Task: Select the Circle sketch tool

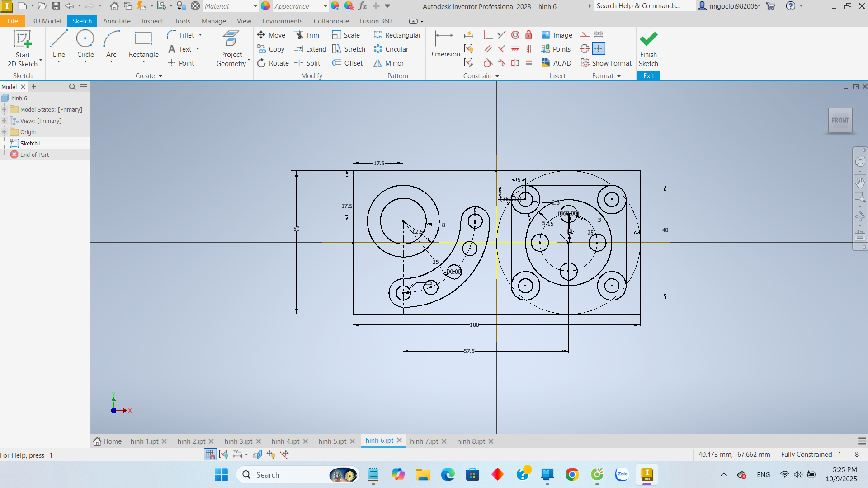Action: (85, 44)
